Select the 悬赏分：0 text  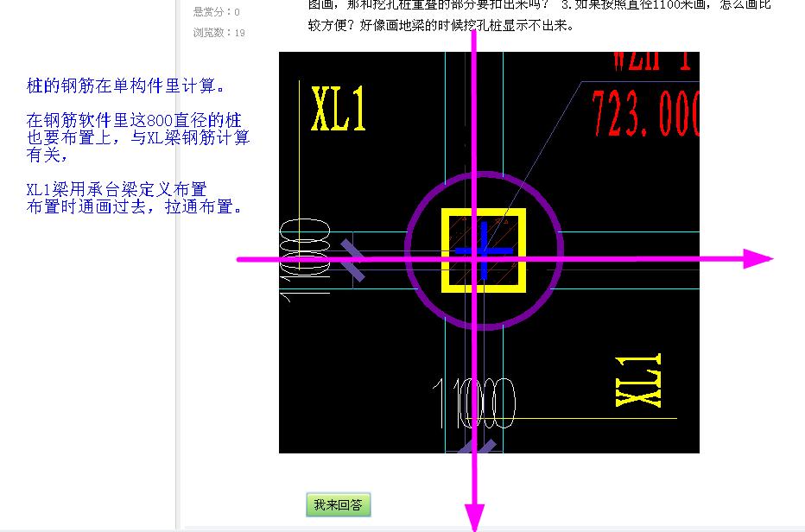pyautogui.click(x=216, y=11)
